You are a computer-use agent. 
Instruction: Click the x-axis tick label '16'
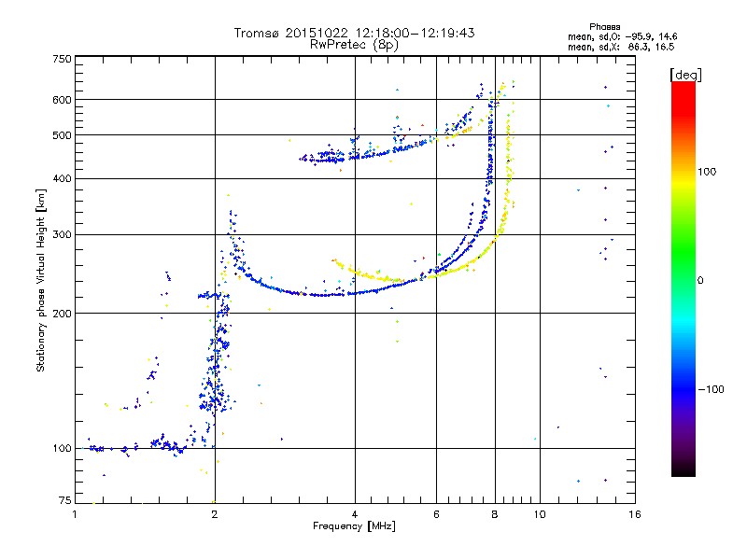tap(635, 514)
